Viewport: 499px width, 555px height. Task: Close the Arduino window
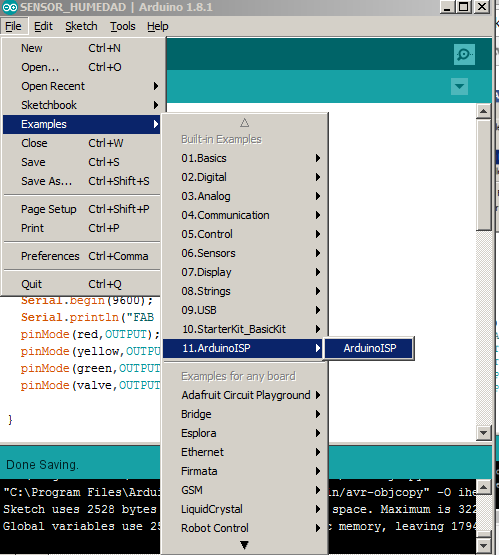(x=482, y=7)
